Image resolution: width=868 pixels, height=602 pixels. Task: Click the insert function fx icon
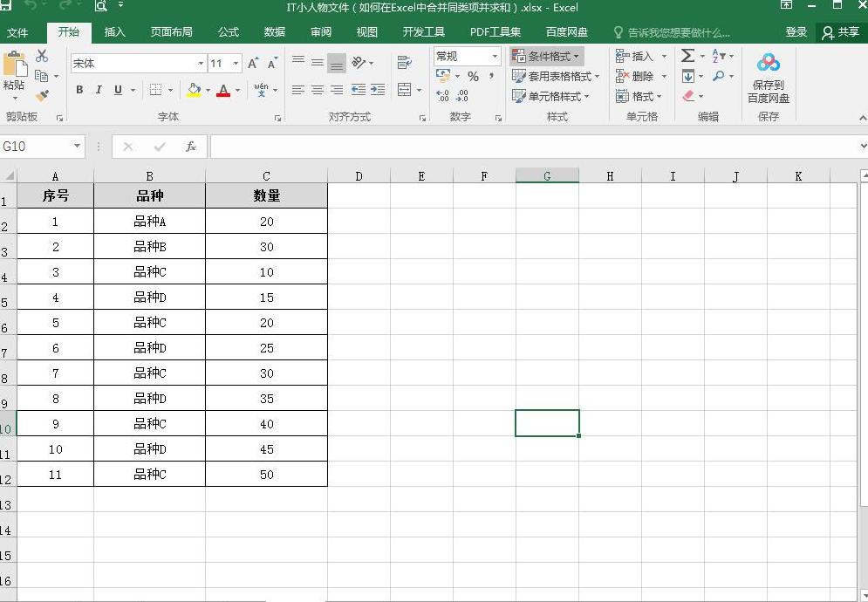pos(191,147)
